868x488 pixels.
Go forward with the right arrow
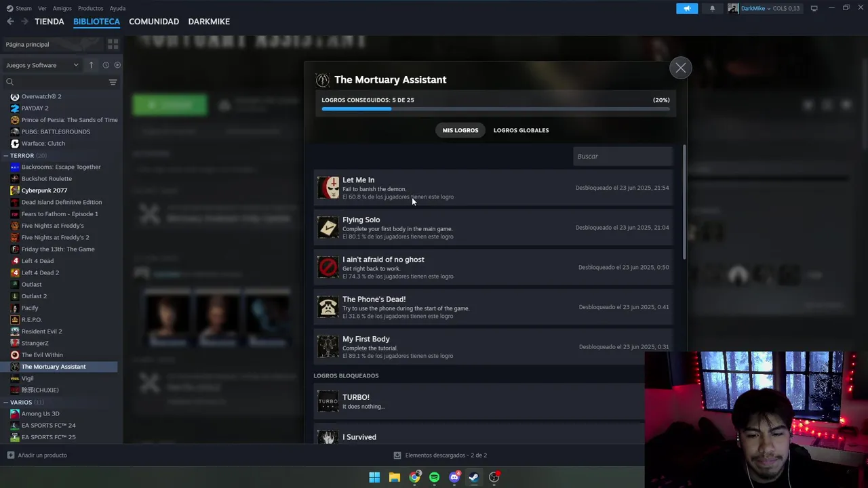[x=24, y=22]
